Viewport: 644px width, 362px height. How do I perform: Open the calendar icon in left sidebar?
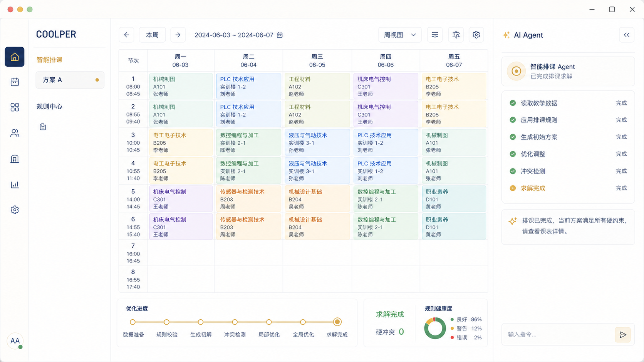pos(15,82)
